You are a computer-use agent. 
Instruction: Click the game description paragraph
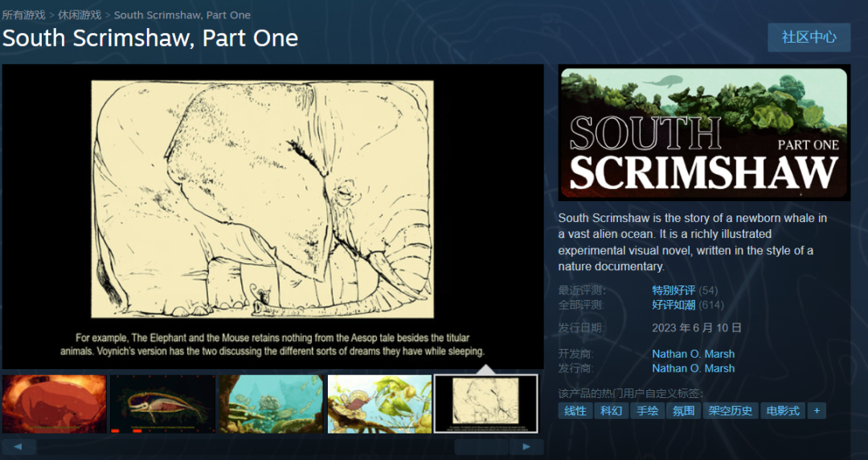(x=693, y=242)
